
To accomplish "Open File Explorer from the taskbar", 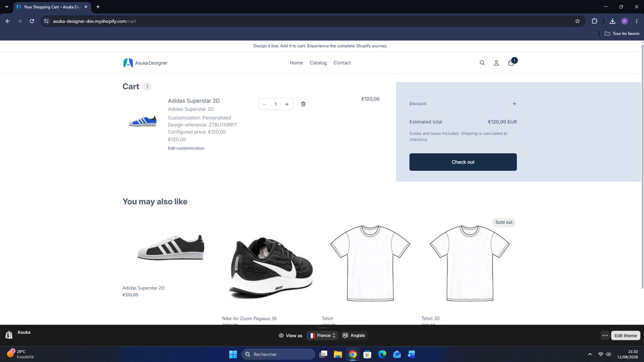I will pos(338,354).
